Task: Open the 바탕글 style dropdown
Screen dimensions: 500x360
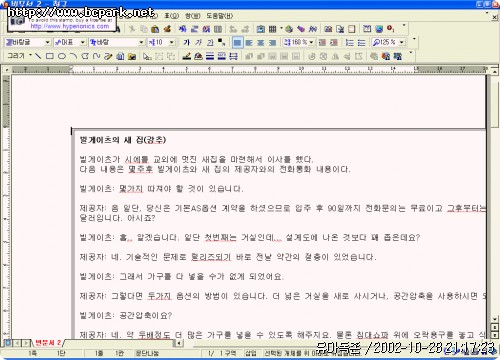Action: pos(47,42)
